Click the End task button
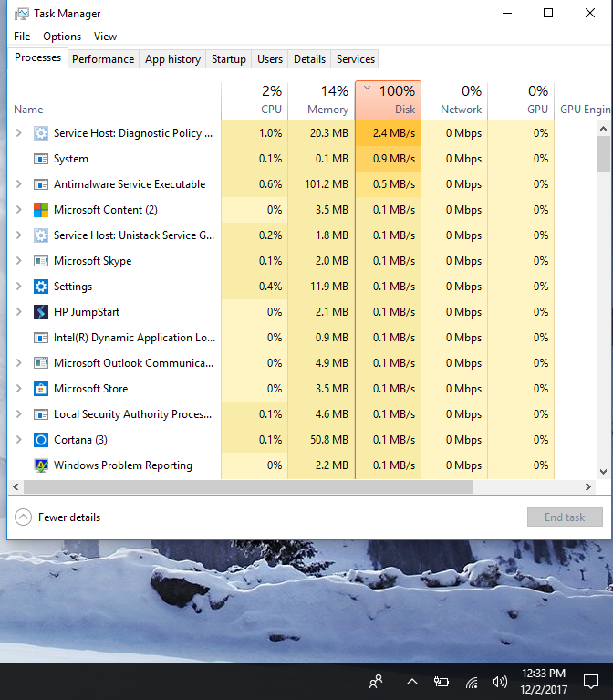Viewport: 613px width, 700px height. pos(565,517)
